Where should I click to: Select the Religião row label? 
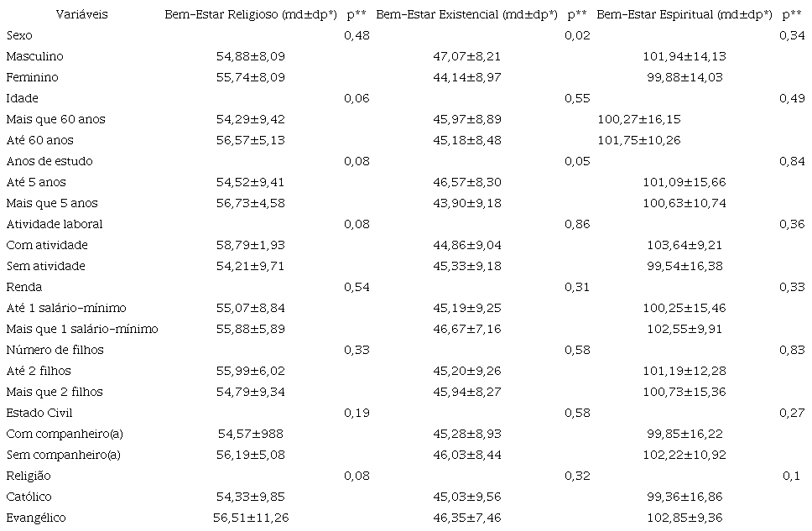pos(29,476)
